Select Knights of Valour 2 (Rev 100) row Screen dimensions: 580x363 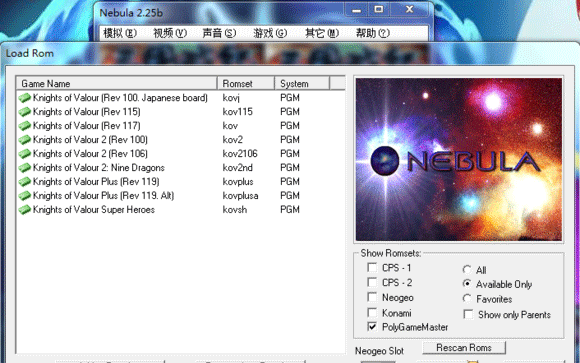click(90, 140)
